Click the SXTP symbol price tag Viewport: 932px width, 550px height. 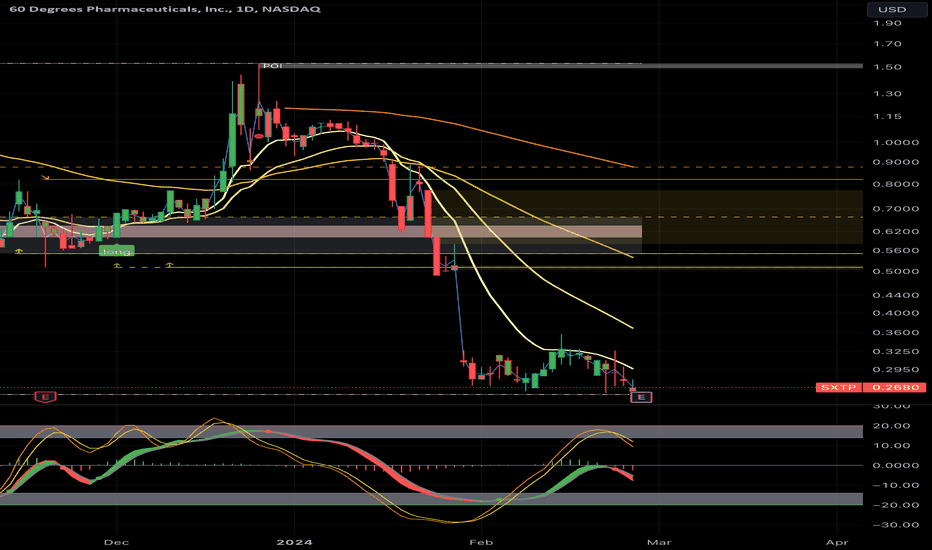[839, 387]
